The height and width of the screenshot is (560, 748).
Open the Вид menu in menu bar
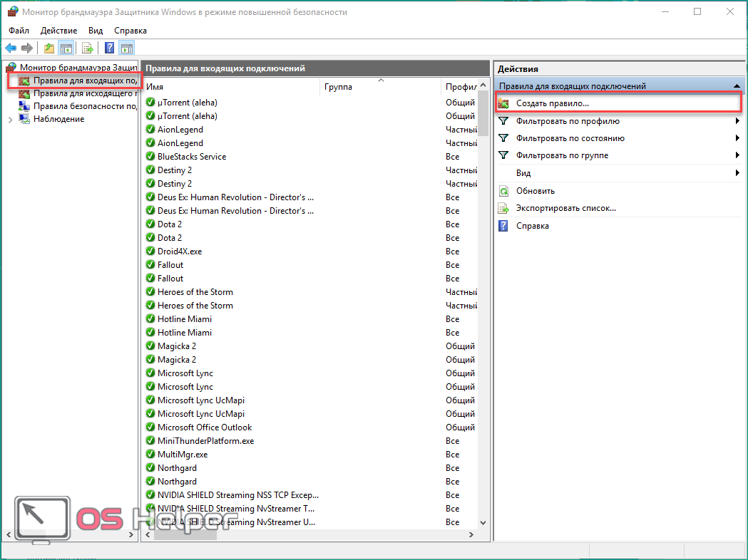coord(96,31)
